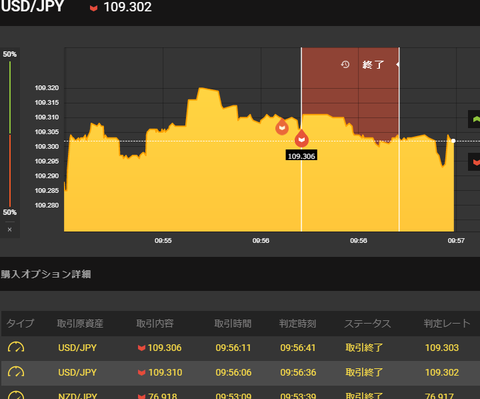Click the green up-arrow HIGH button
This screenshot has width=480, height=399.
tap(474, 119)
